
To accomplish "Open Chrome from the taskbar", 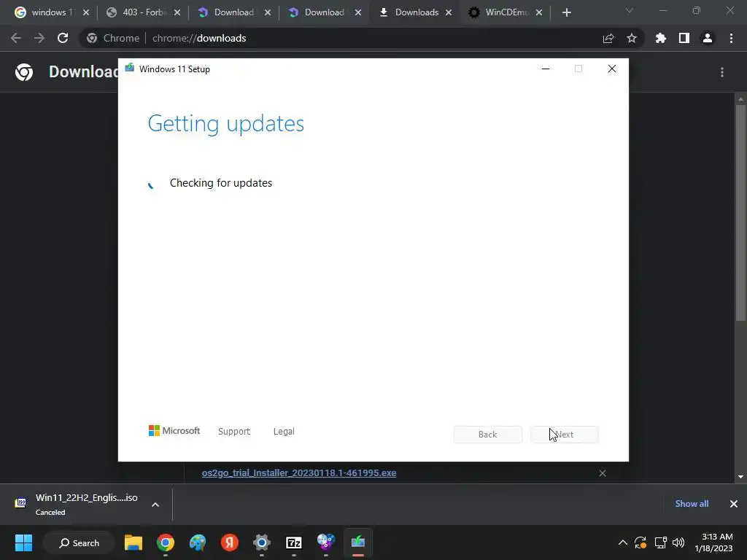I will point(166,542).
